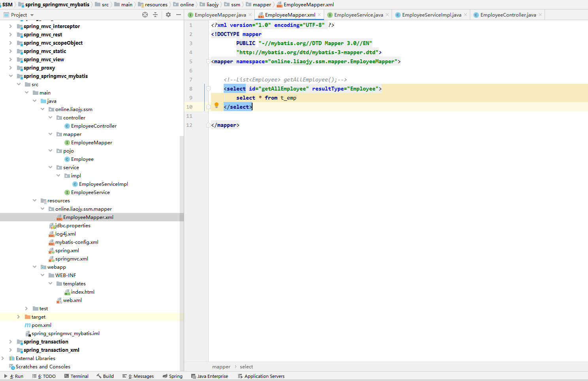
Task: Click SSM in navigation breadcrumb
Action: [x=8, y=4]
